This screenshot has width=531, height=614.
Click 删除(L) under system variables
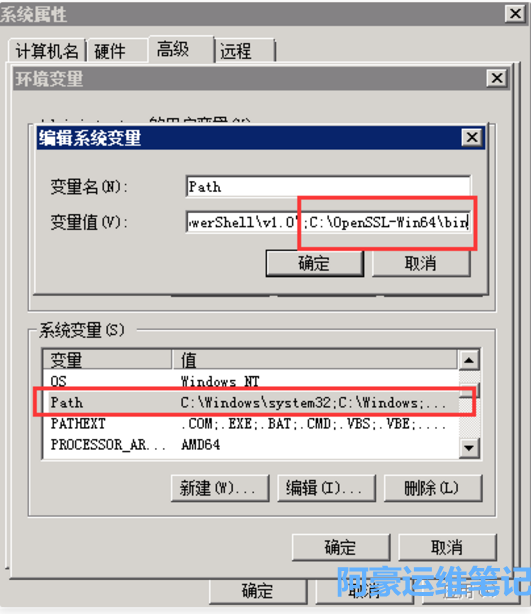tap(433, 488)
